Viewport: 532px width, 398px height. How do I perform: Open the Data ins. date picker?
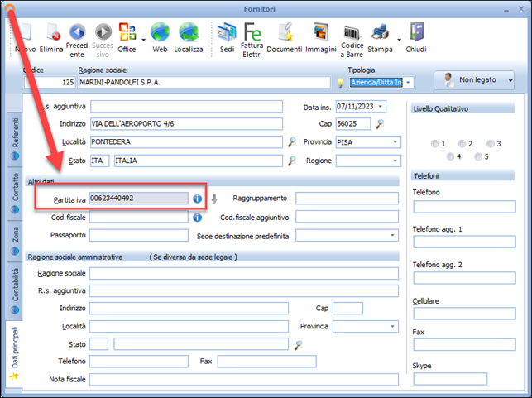381,107
